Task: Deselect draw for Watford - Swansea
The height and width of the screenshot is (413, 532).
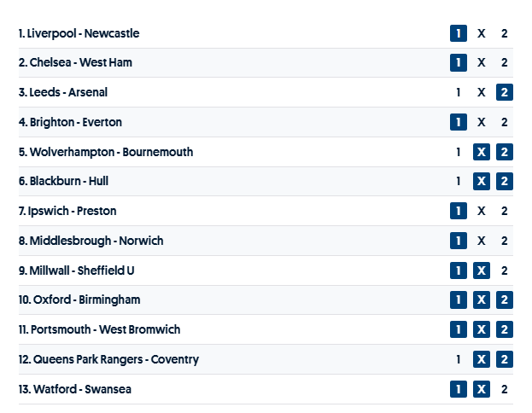Action: tap(482, 389)
